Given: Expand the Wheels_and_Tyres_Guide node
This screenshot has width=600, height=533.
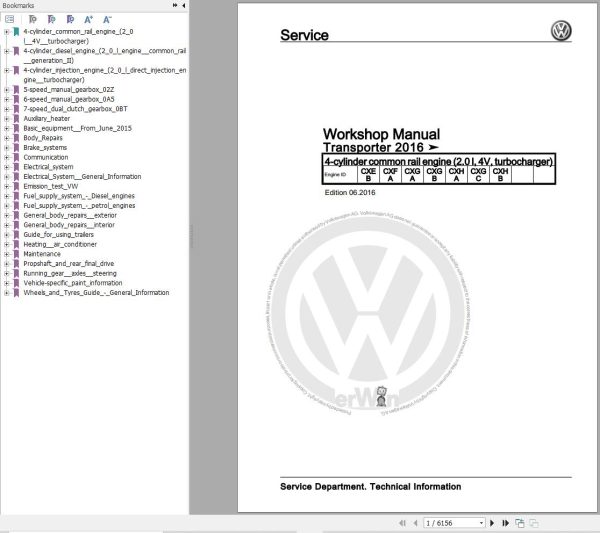Looking at the screenshot, I should pyautogui.click(x=6, y=293).
